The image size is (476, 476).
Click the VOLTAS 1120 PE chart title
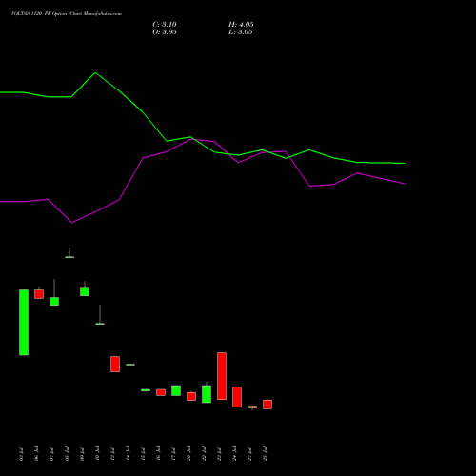coord(67,14)
